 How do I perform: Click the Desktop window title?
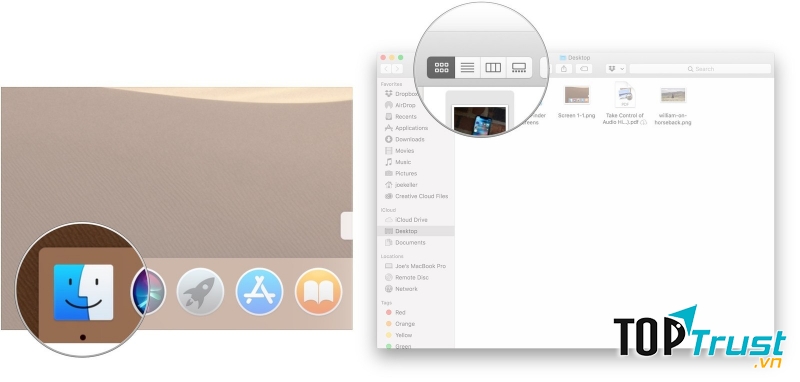(575, 58)
